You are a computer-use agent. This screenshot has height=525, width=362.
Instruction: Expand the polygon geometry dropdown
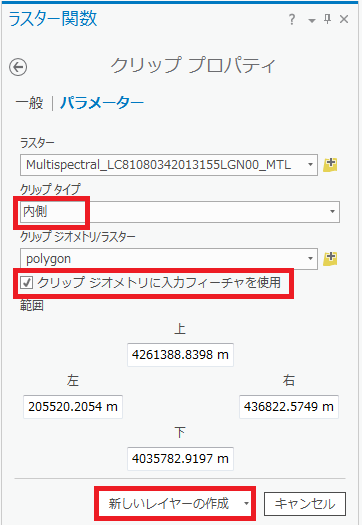coord(310,259)
